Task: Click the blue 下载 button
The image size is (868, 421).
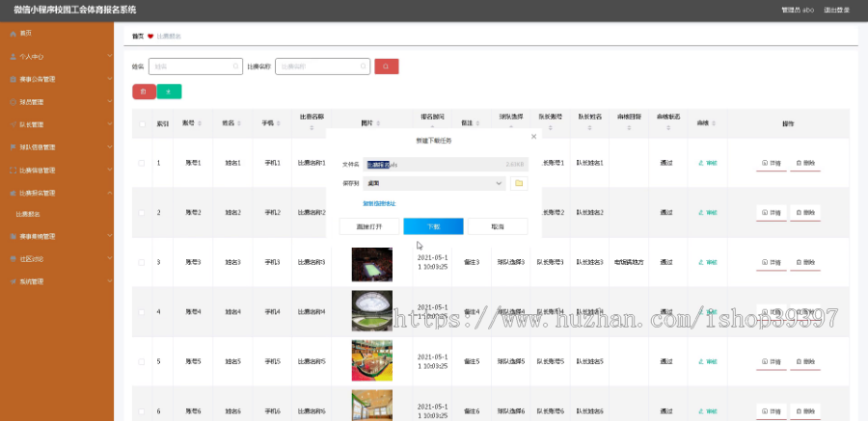Action: click(433, 226)
